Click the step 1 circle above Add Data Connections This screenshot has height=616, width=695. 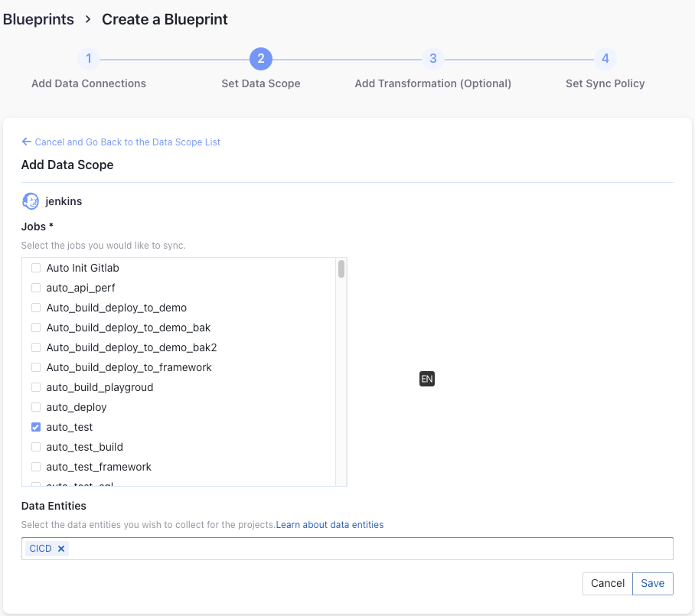click(x=88, y=58)
